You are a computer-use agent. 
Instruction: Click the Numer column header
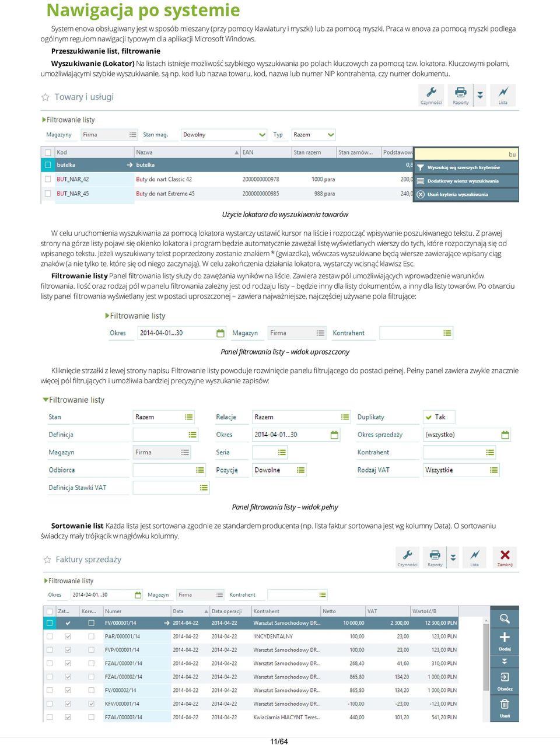pos(136,611)
